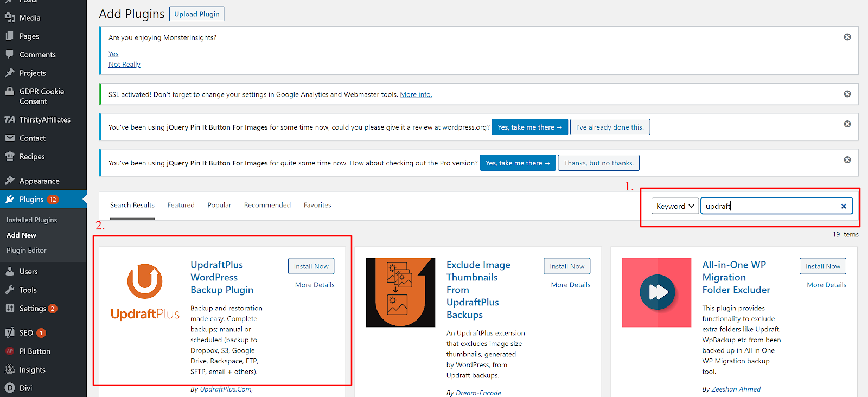Click Yes in MonsterInsights notice

(113, 54)
